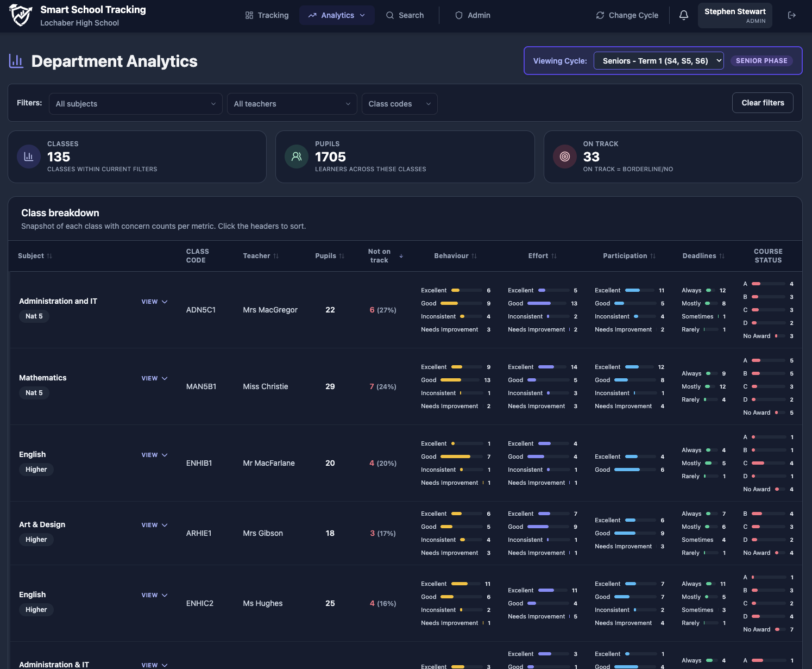The height and width of the screenshot is (669, 812).
Task: Select the Search magnifier icon
Action: (389, 15)
